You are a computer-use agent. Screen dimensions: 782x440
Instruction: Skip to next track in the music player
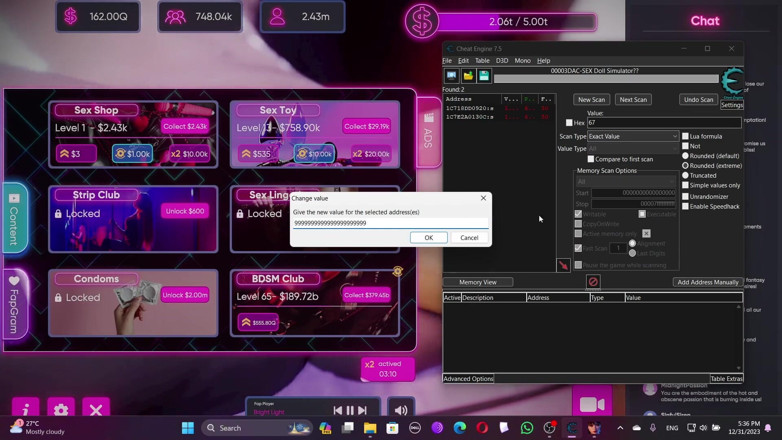[x=363, y=410]
